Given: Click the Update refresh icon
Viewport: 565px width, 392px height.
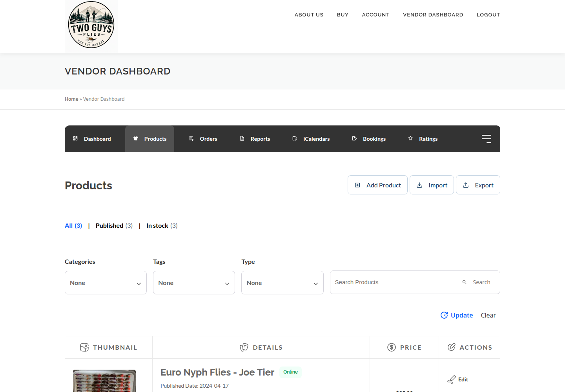Looking at the screenshot, I should [x=444, y=315].
